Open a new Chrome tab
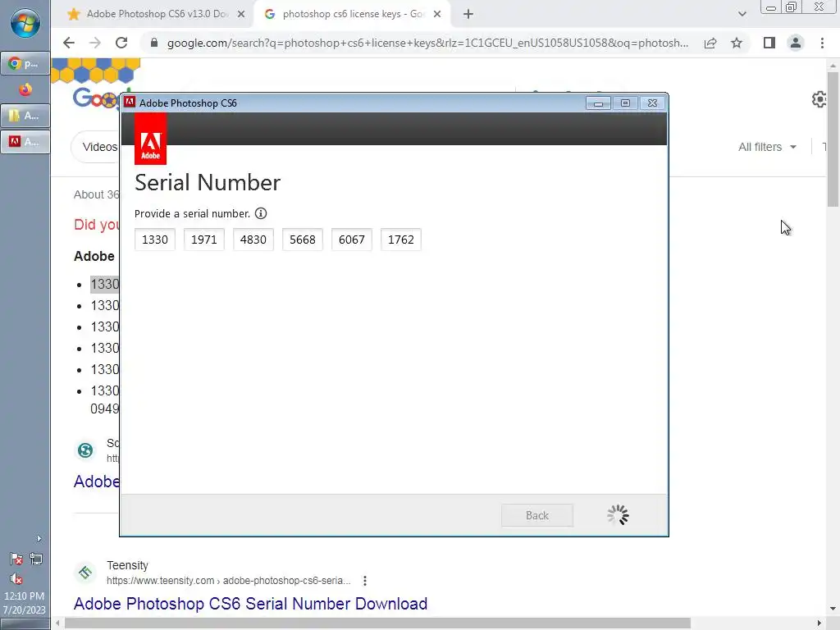The width and height of the screenshot is (840, 630). click(468, 15)
